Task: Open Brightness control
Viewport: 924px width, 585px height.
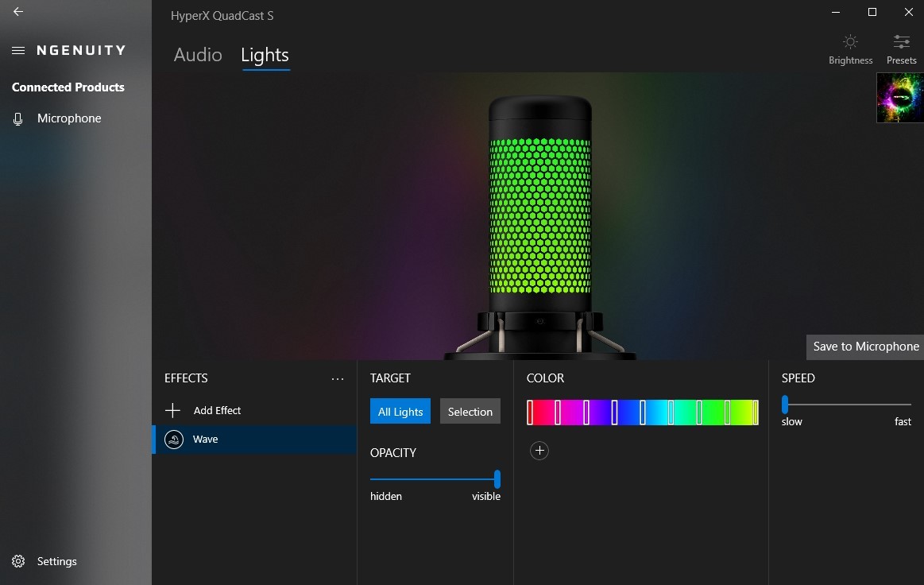Action: click(850, 49)
